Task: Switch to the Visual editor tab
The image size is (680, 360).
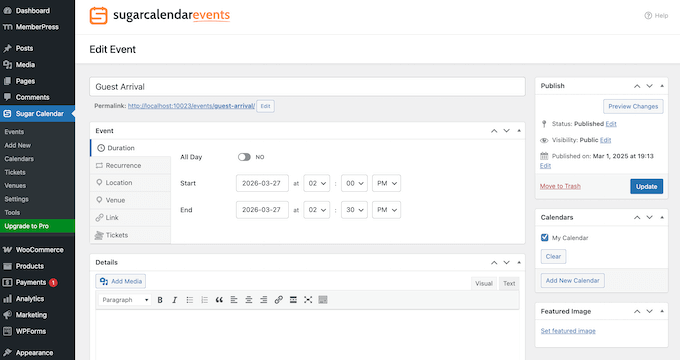Action: pos(484,283)
